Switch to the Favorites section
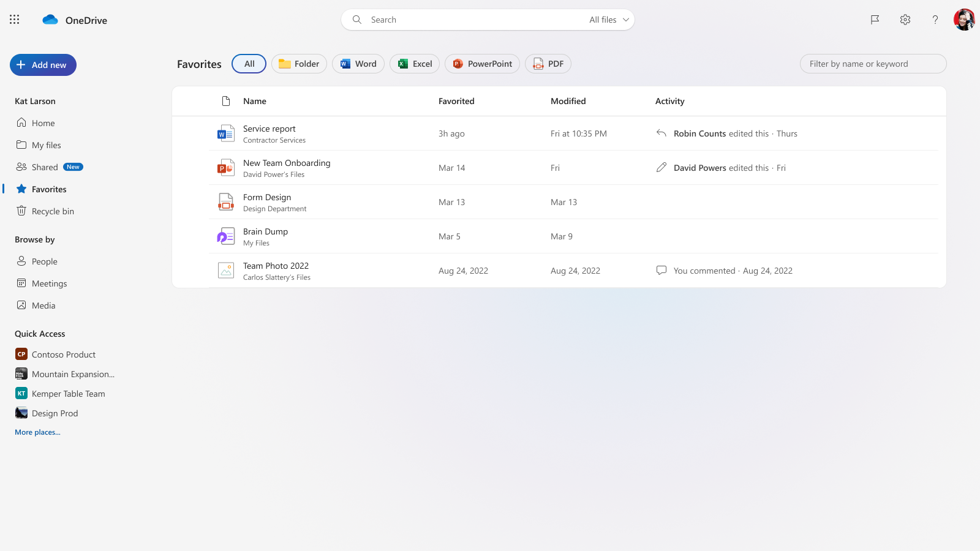Viewport: 980px width, 551px height. (49, 189)
